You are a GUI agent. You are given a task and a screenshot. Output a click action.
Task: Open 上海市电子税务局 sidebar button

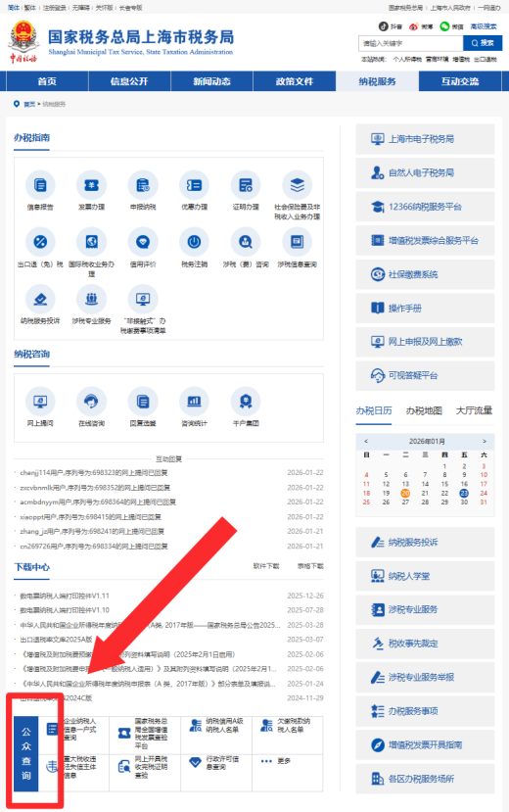425,139
